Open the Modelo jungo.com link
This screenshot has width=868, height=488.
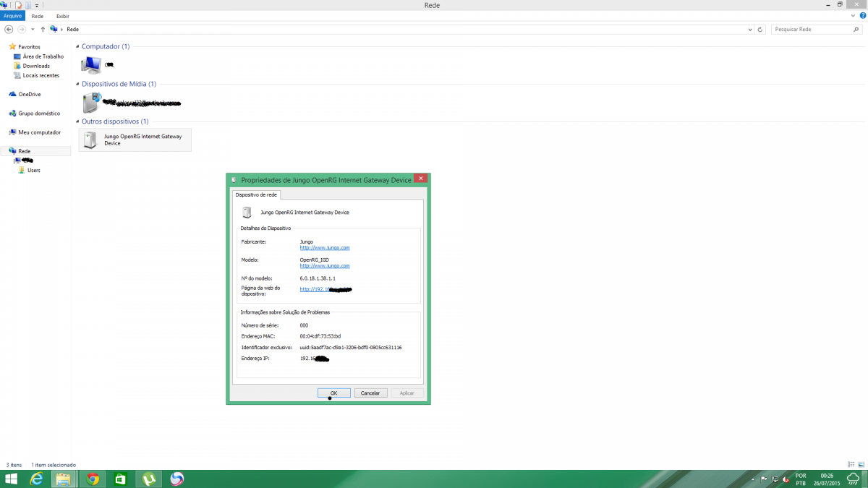point(325,266)
